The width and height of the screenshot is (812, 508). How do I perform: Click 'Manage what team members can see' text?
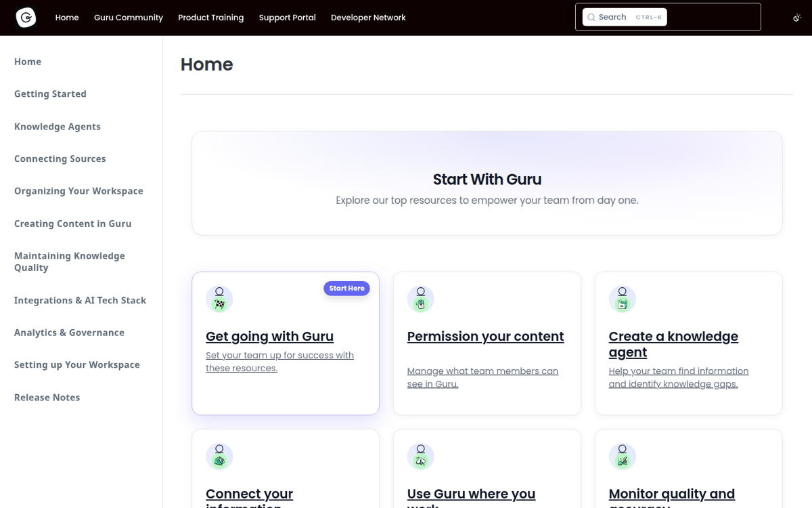click(x=482, y=377)
